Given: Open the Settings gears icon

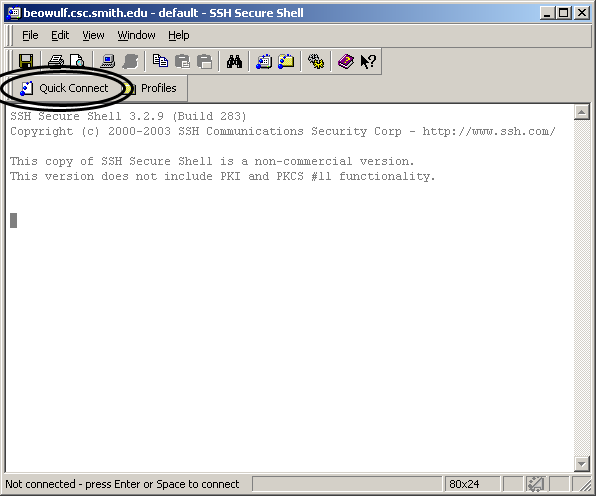Looking at the screenshot, I should pyautogui.click(x=316, y=61).
